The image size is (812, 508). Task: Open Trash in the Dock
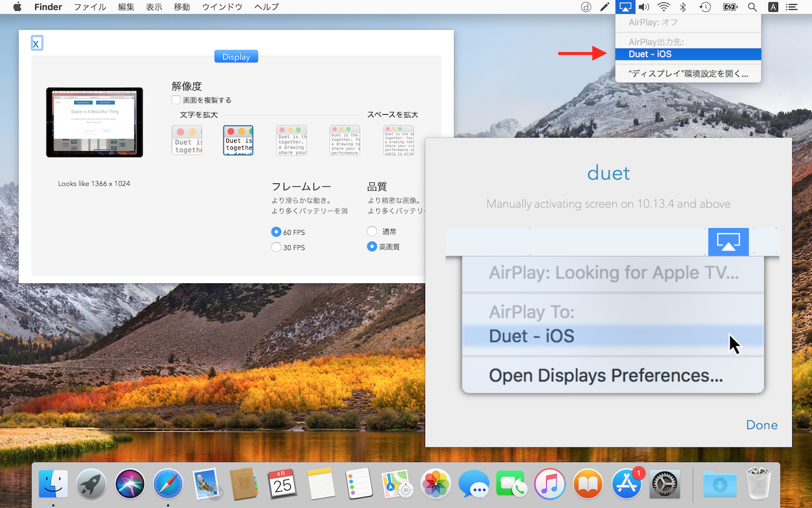point(759,483)
